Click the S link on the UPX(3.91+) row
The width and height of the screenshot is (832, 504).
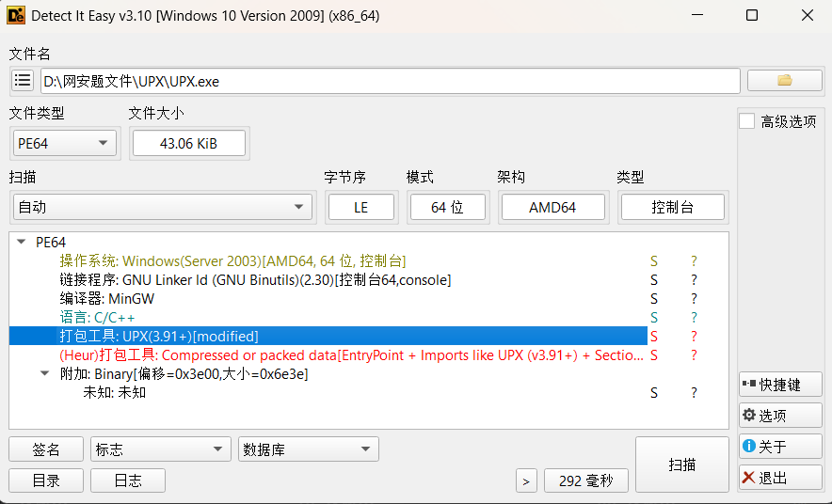tap(654, 336)
